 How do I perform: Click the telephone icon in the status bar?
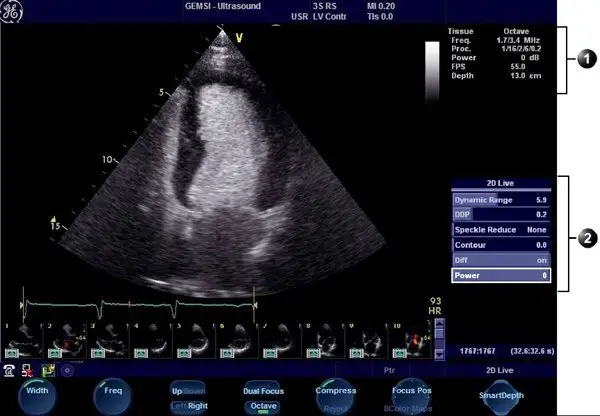9,369
